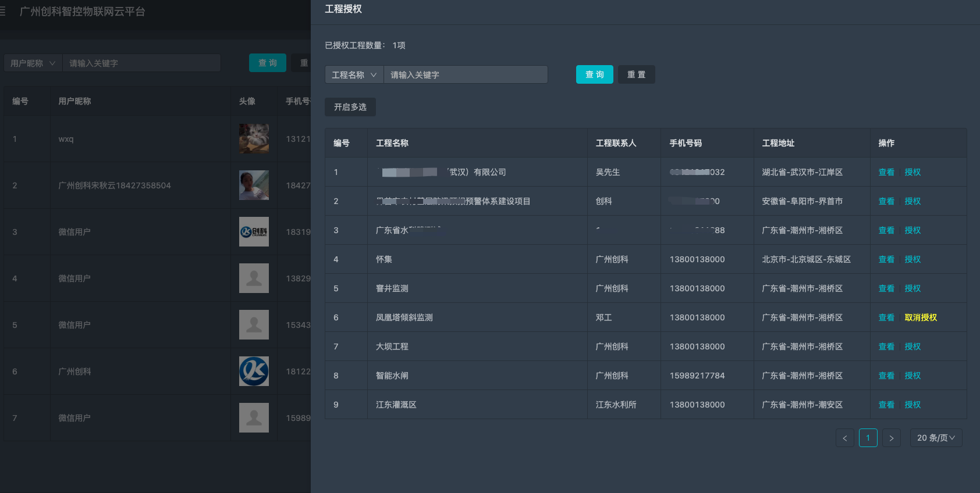Open the 广州创科 user's logo avatar
Image resolution: width=980 pixels, height=493 pixels.
[x=254, y=371]
